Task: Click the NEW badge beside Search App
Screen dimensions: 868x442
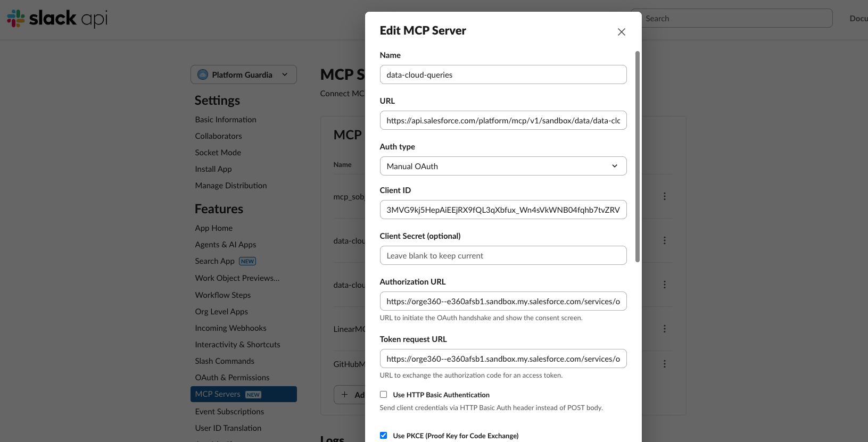Action: pos(247,261)
